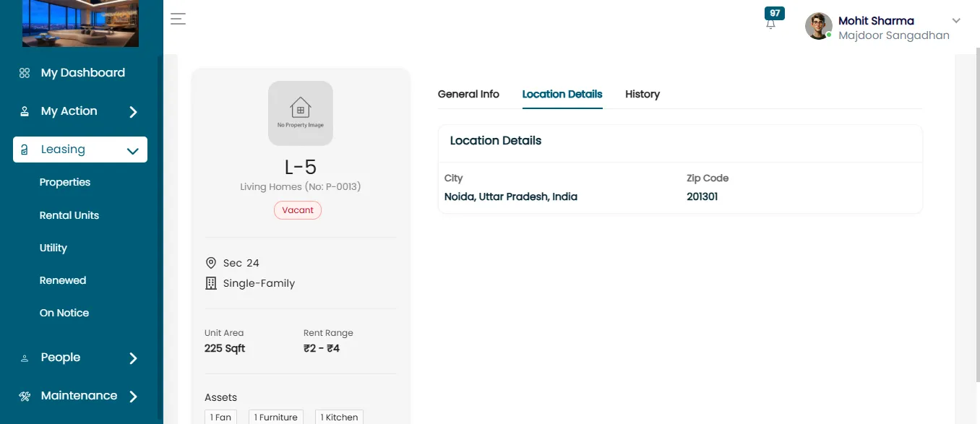Click the location pin icon by Sec 24
The width and height of the screenshot is (980, 424).
tap(211, 263)
